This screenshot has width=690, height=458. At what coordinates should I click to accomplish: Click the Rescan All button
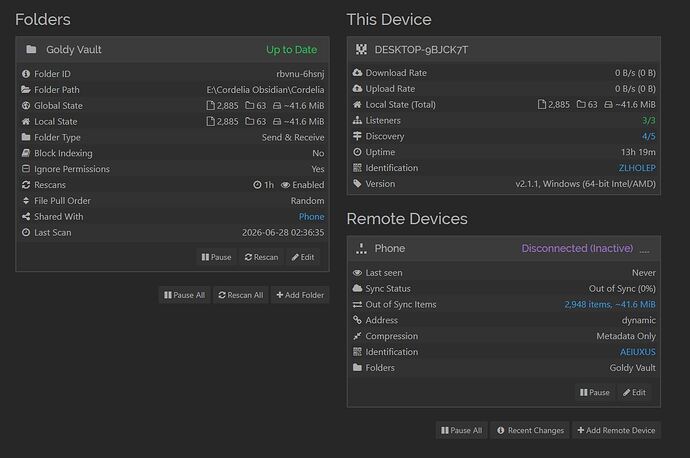pos(241,295)
